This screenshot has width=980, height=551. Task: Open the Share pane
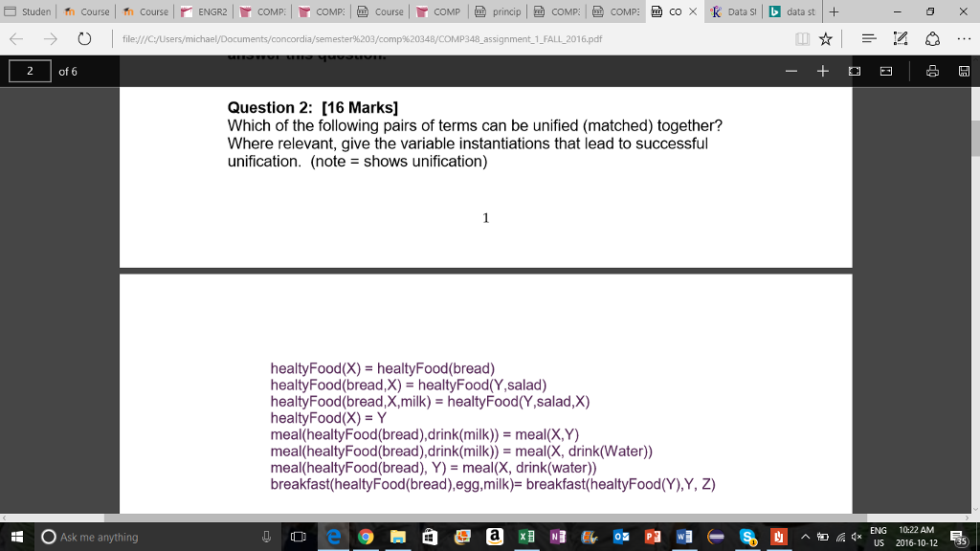[932, 38]
